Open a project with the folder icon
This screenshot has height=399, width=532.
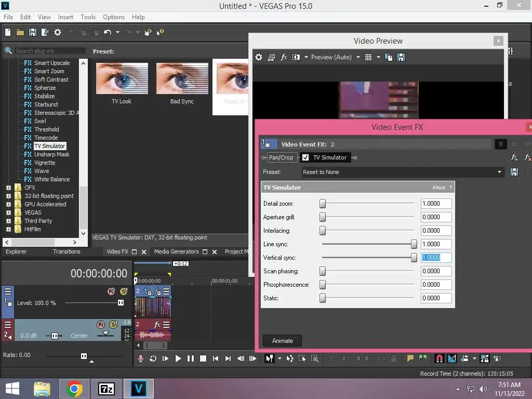click(20, 32)
